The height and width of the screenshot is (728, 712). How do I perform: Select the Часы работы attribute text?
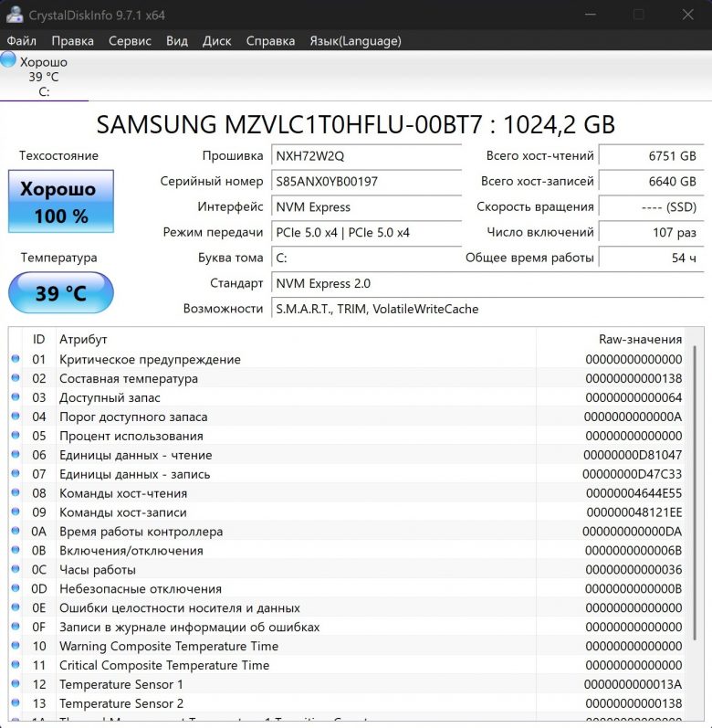pyautogui.click(x=98, y=570)
